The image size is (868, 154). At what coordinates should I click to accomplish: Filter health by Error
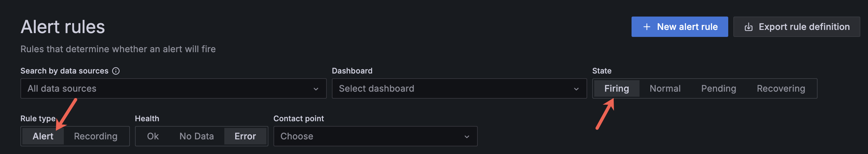click(245, 136)
